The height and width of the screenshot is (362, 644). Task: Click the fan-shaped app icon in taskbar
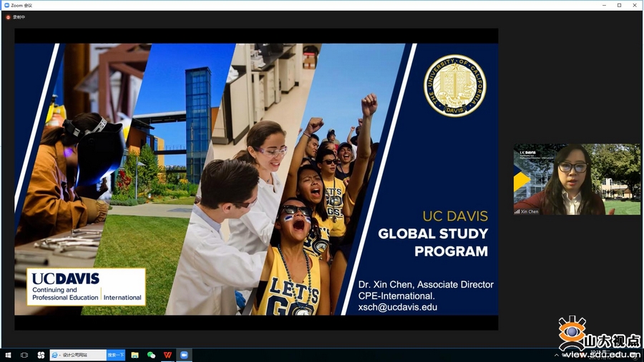41,355
